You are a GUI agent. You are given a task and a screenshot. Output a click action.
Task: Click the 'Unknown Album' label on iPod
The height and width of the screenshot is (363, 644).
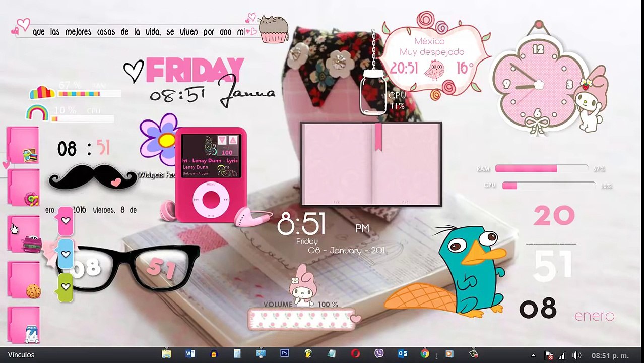(x=196, y=173)
